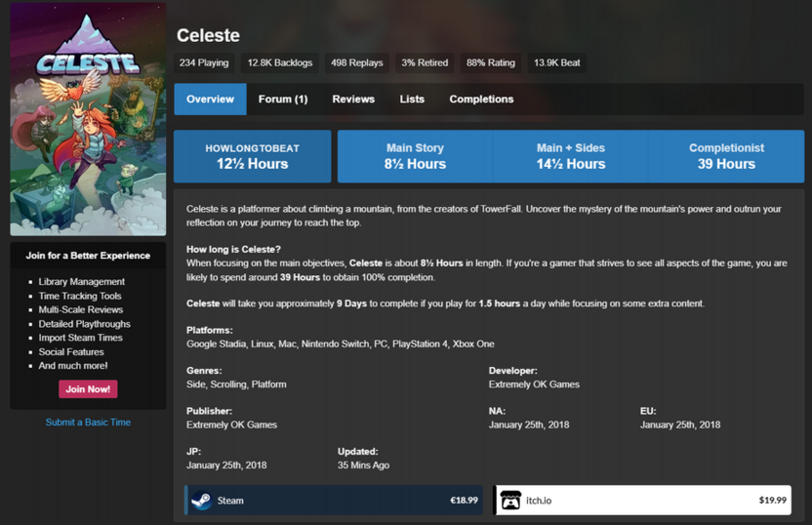This screenshot has width=812, height=525.
Task: Click the Completionist 39 Hours box
Action: 726,156
